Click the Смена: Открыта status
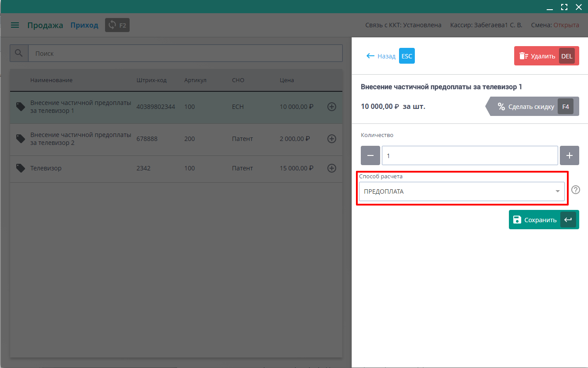This screenshot has height=368, width=588. coord(555,25)
